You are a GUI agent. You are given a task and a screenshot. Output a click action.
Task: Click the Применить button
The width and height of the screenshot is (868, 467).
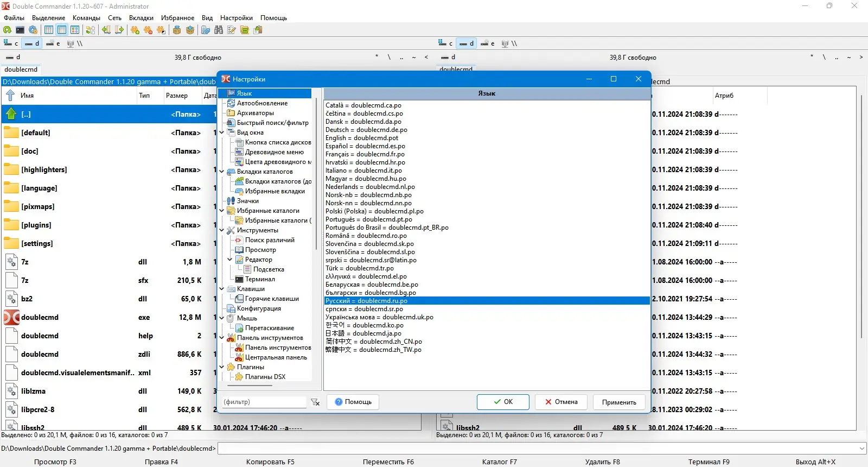[619, 402]
